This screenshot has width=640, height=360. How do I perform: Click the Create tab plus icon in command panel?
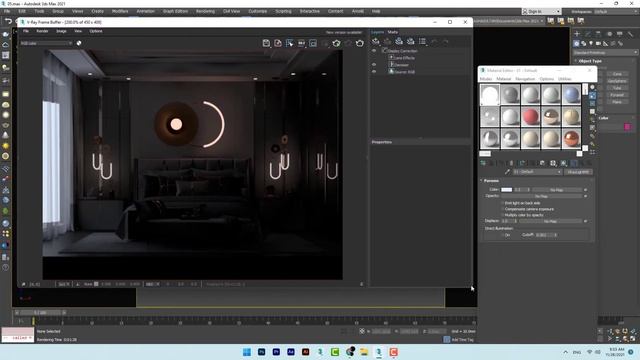coord(577,34)
